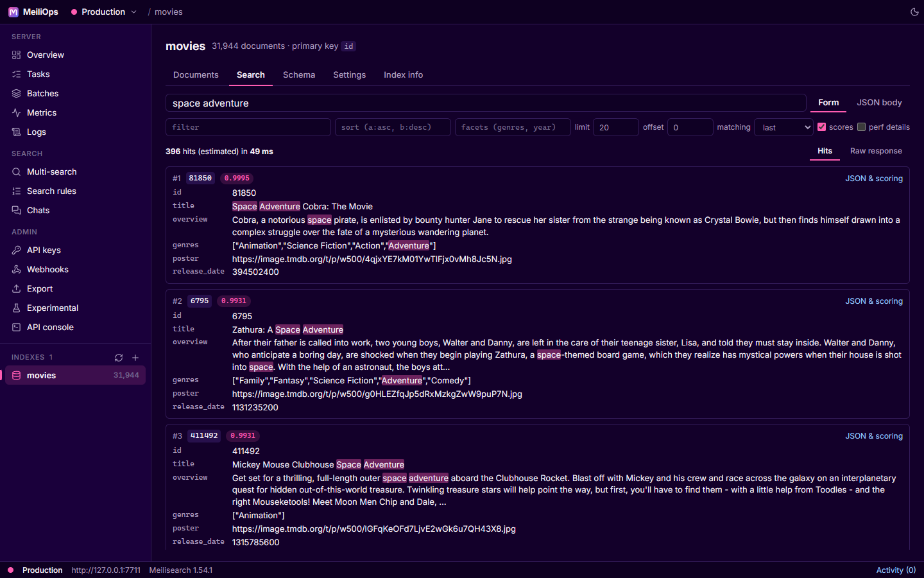
Task: Focus the facets input field
Action: coord(513,127)
